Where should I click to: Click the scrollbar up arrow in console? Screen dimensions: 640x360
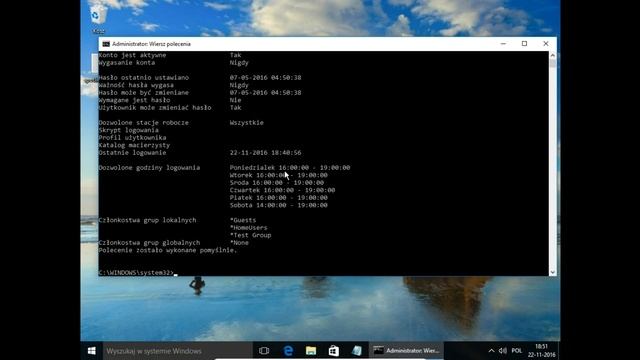[x=553, y=55]
